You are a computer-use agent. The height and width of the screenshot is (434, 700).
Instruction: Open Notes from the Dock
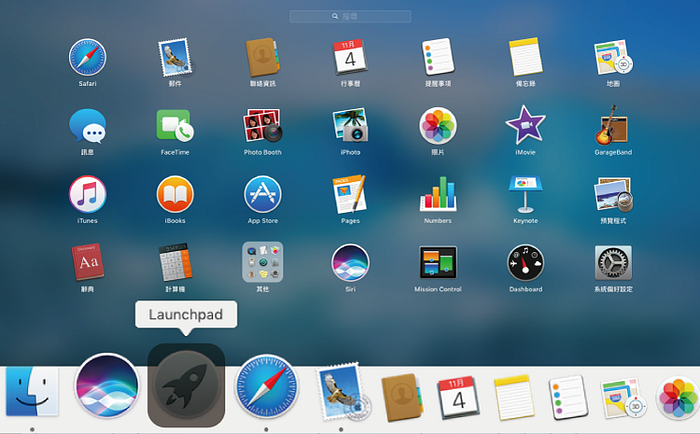(513, 397)
